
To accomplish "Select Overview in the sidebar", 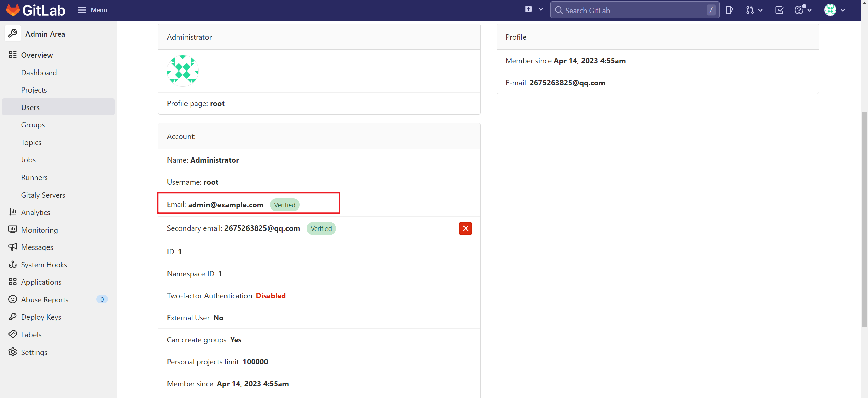I will [37, 55].
